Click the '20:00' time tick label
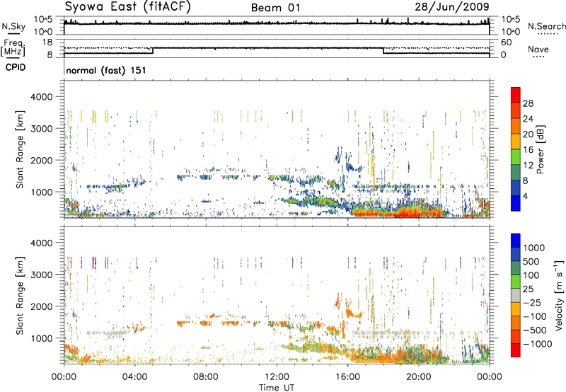 click(418, 377)
